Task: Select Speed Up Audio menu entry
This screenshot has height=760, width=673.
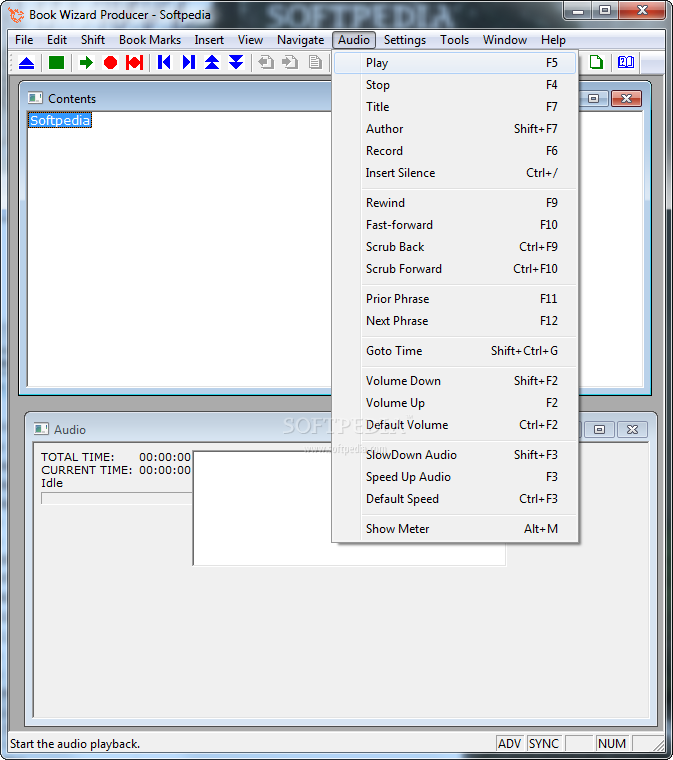Action: [x=455, y=477]
